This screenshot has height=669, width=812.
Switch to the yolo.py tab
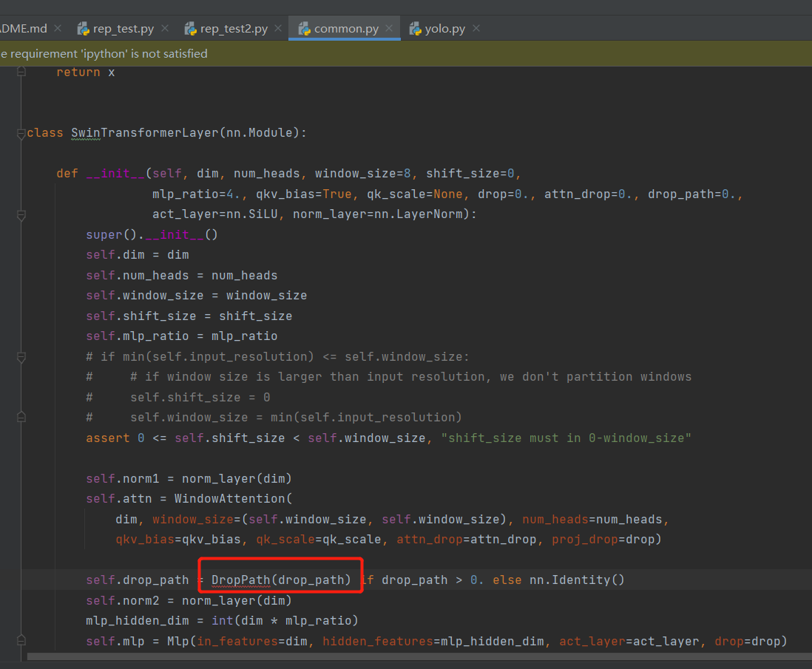click(444, 29)
